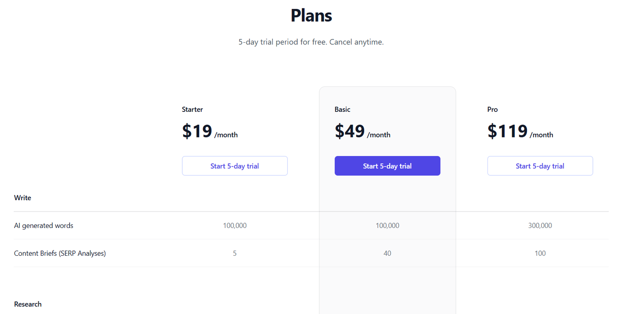Click the Research section heading
This screenshot has height=314, width=644.
[28, 304]
